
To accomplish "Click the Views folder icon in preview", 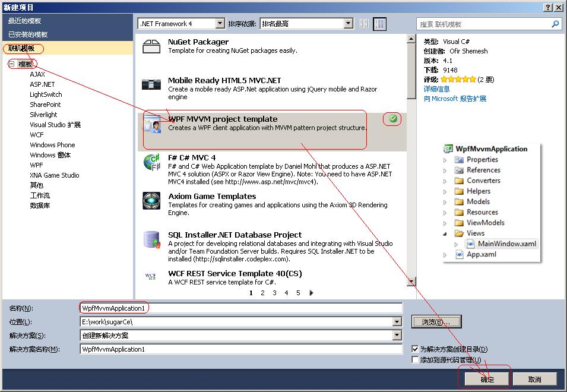I will click(460, 233).
